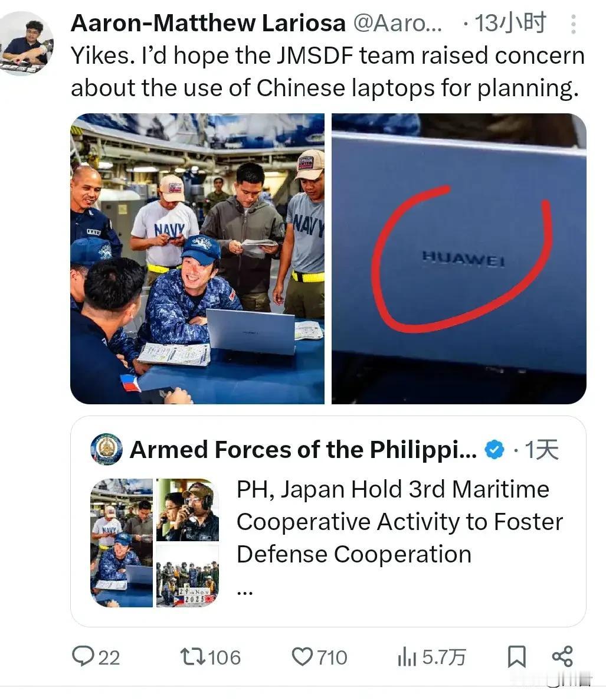Open quoted tweet's headset officer thumbnail
The height and width of the screenshot is (700, 606).
coord(188,510)
